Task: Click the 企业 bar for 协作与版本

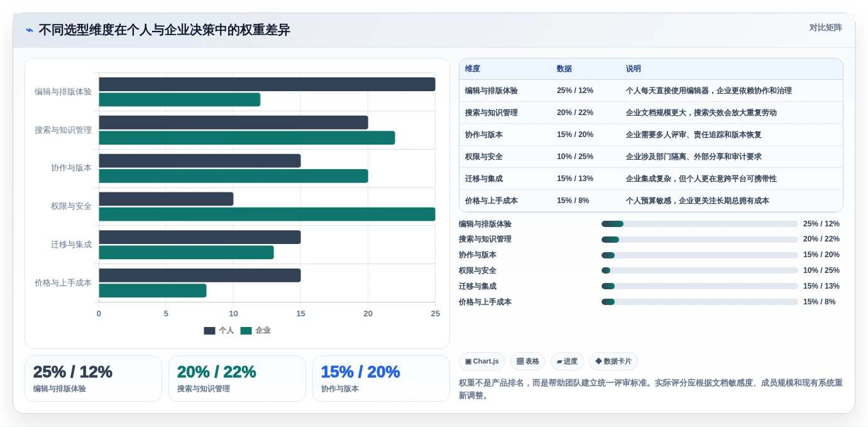Action: point(233,176)
